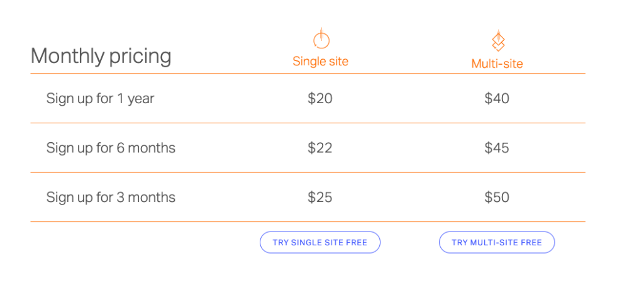Click the $45 multi-site six-month price

(x=497, y=148)
